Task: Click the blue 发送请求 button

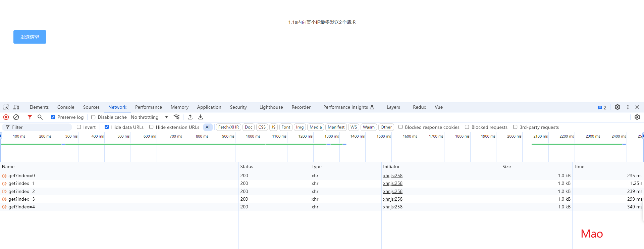Action: pos(30,37)
